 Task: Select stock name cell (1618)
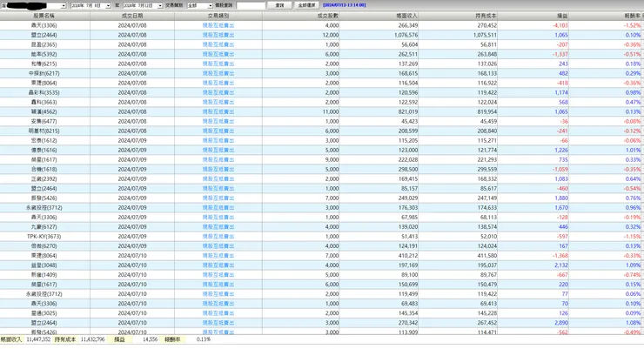44,169
